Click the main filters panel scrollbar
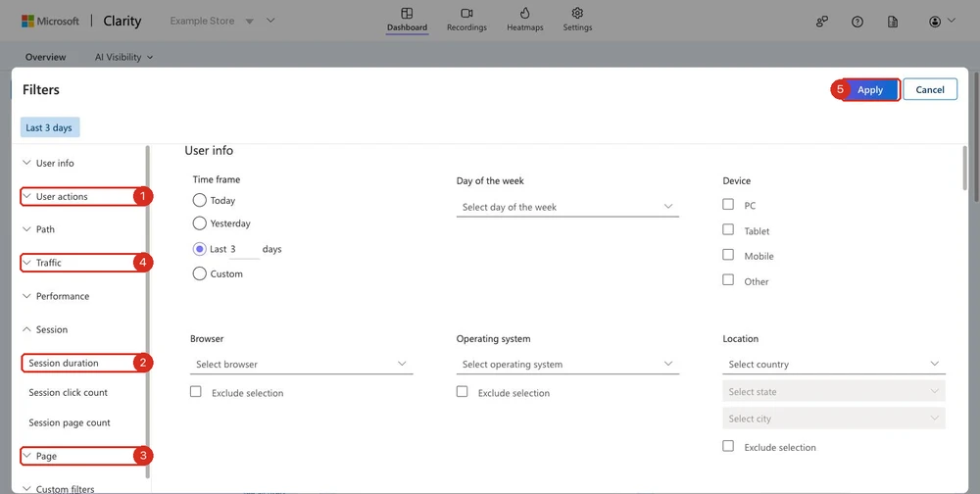This screenshot has width=980, height=494. [x=965, y=168]
